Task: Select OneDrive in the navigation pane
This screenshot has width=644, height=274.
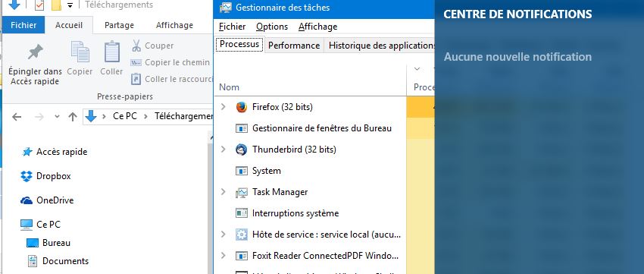Action: pyautogui.click(x=55, y=200)
